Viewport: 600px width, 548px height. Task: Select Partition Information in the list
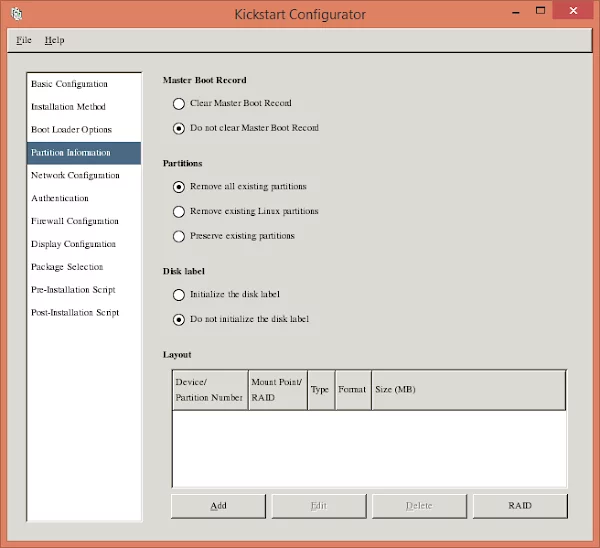click(x=84, y=153)
